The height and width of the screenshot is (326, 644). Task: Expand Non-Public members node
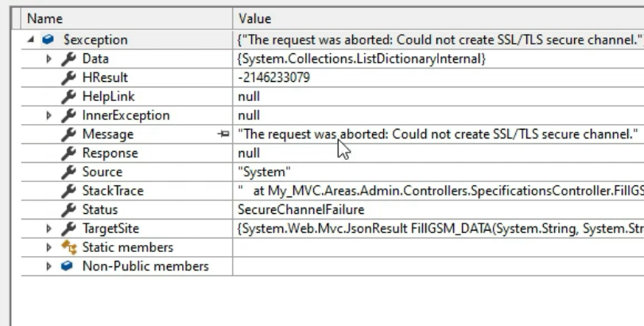tap(48, 266)
